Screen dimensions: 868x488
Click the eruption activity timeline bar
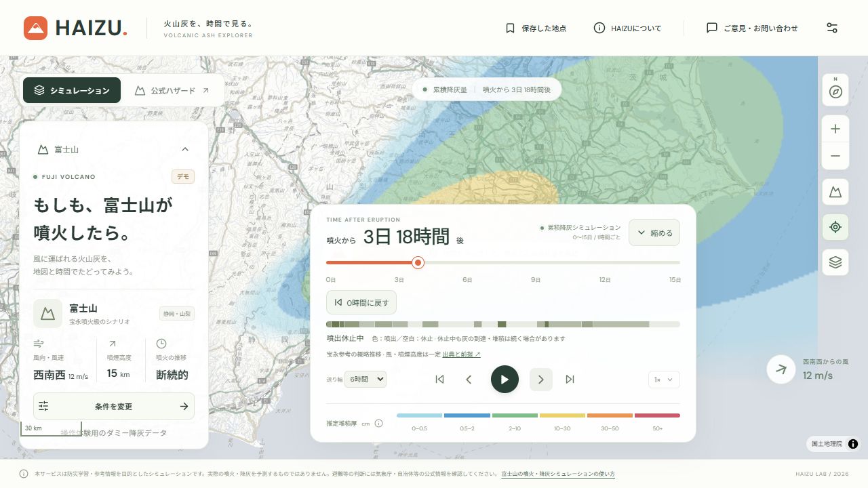[x=503, y=324]
